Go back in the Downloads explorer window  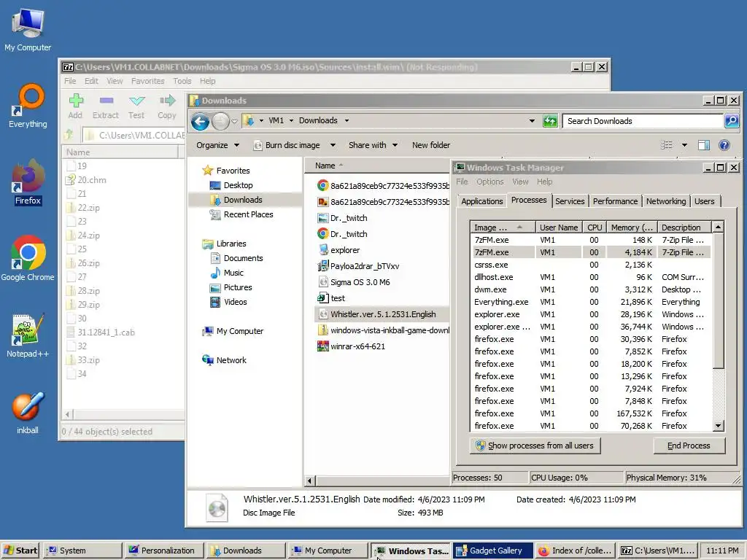coord(201,122)
